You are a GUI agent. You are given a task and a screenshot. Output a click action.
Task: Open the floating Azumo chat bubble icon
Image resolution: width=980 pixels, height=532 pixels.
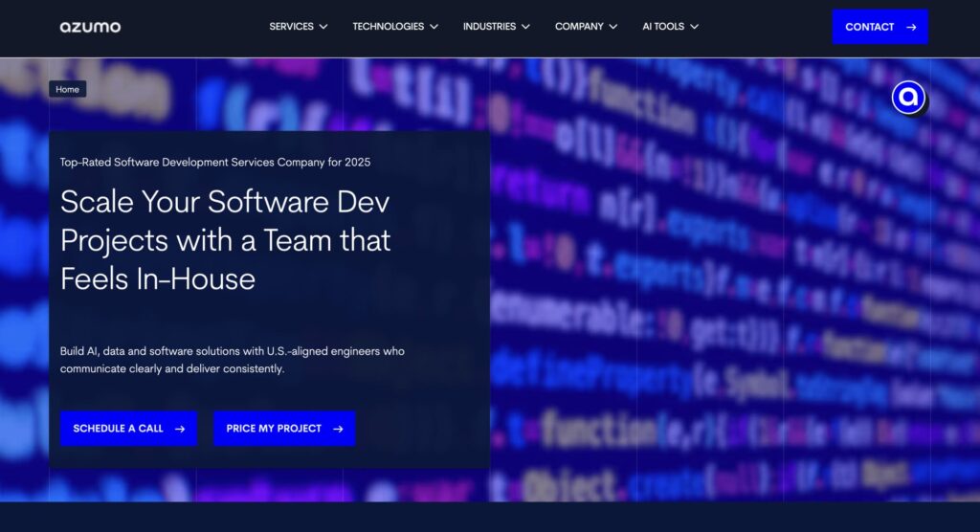pyautogui.click(x=908, y=97)
